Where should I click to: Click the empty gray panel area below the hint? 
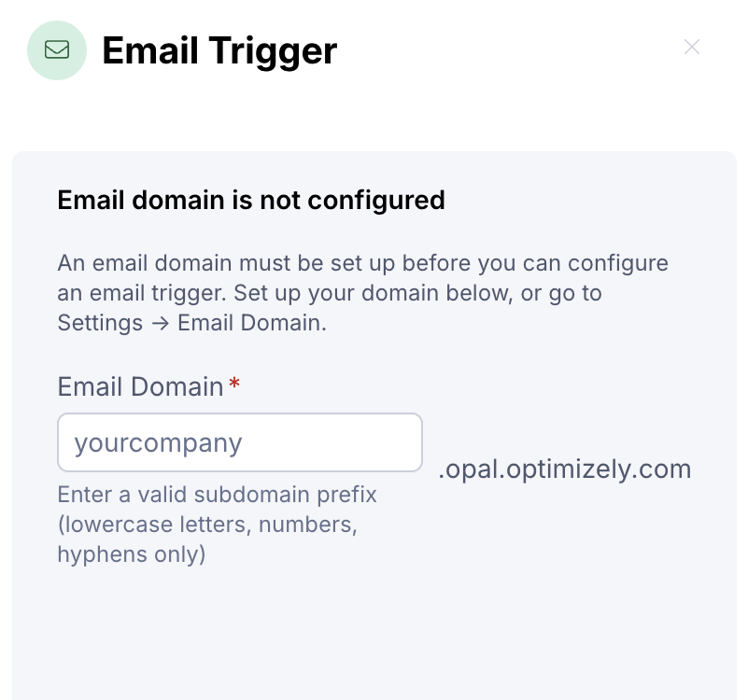coord(374,635)
